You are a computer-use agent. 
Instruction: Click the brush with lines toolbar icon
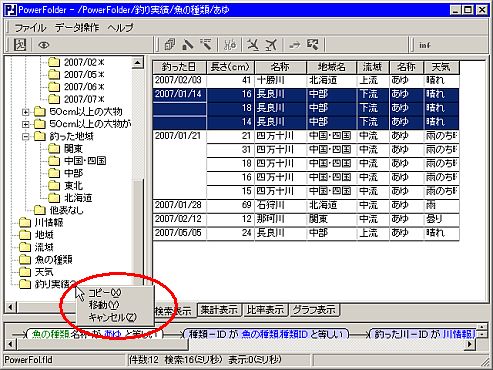pyautogui.click(x=206, y=44)
